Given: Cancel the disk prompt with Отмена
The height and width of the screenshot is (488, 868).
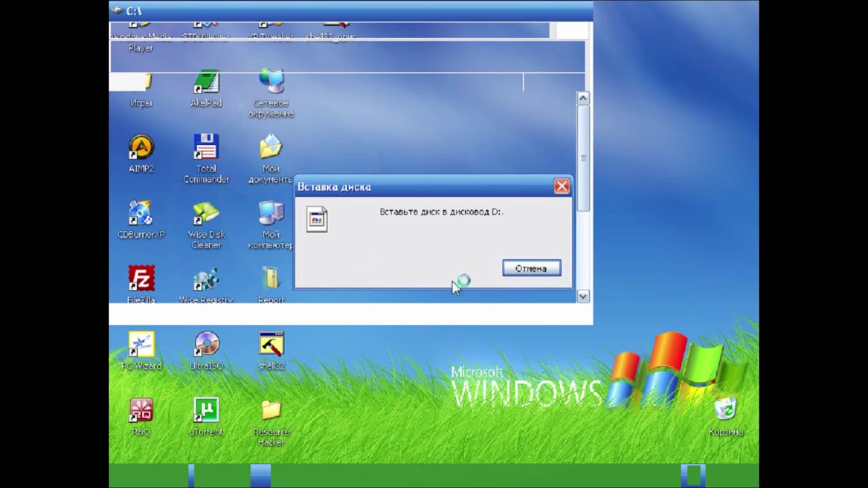Looking at the screenshot, I should (x=532, y=268).
